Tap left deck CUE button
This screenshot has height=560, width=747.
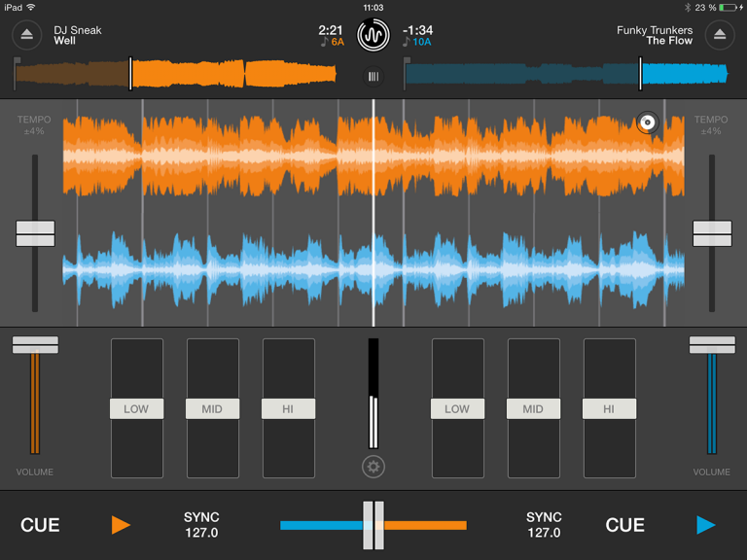click(40, 525)
